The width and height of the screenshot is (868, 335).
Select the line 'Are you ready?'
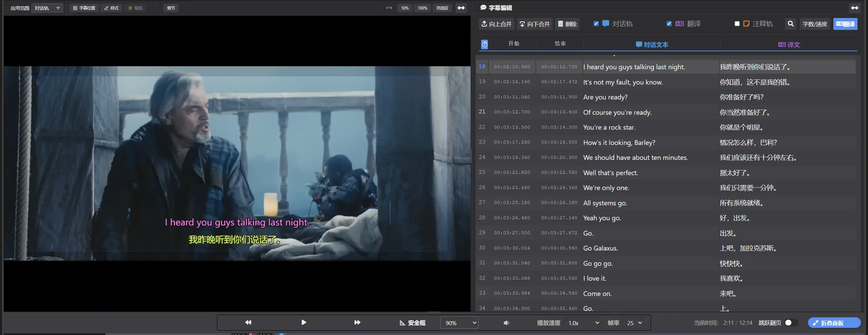605,97
